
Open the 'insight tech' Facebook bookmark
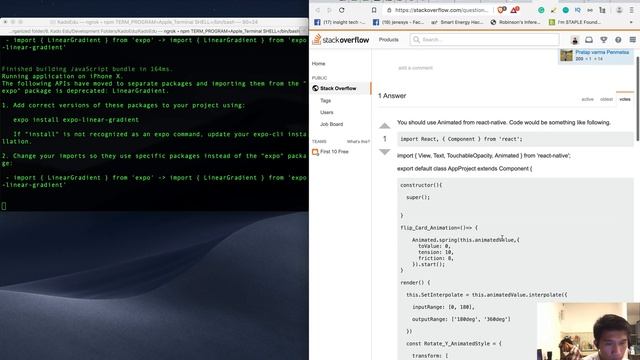pyautogui.click(x=340, y=22)
